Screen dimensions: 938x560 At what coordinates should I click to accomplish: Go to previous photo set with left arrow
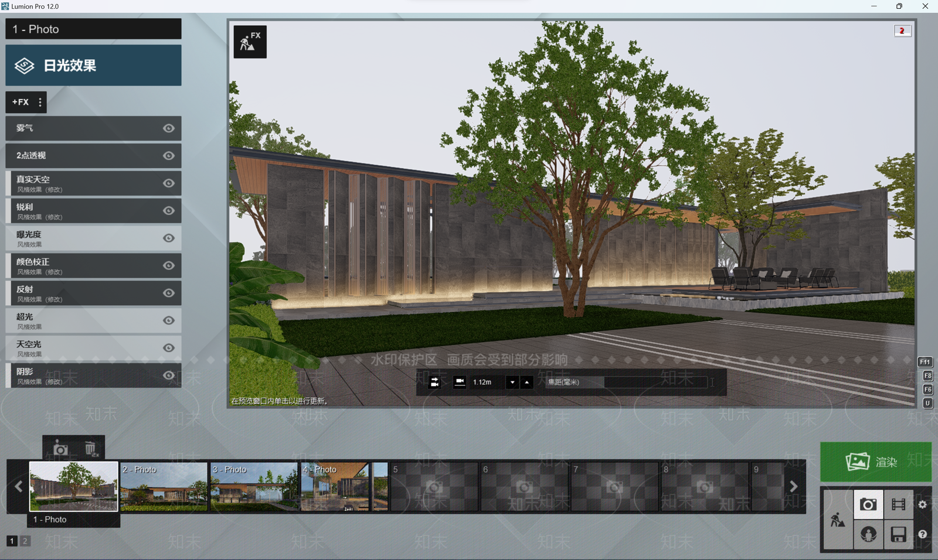point(18,486)
